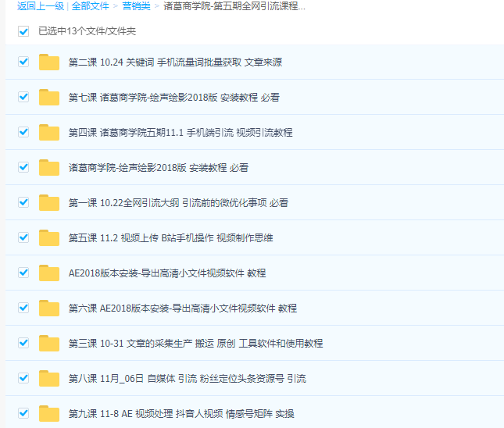Image resolution: width=504 pixels, height=428 pixels.
Task: Click folder icon of 第四课 手机端引流
Action: 49,133
